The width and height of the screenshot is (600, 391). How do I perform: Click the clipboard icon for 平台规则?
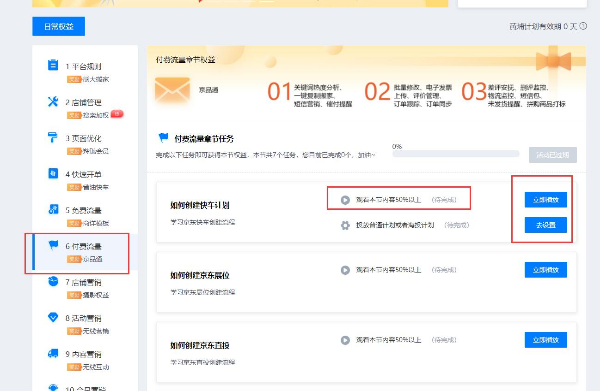53,65
